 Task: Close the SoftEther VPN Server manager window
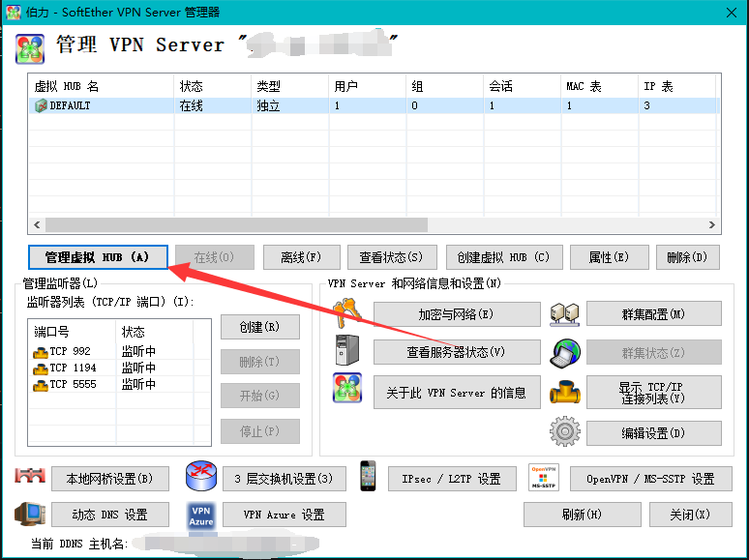pos(732,13)
